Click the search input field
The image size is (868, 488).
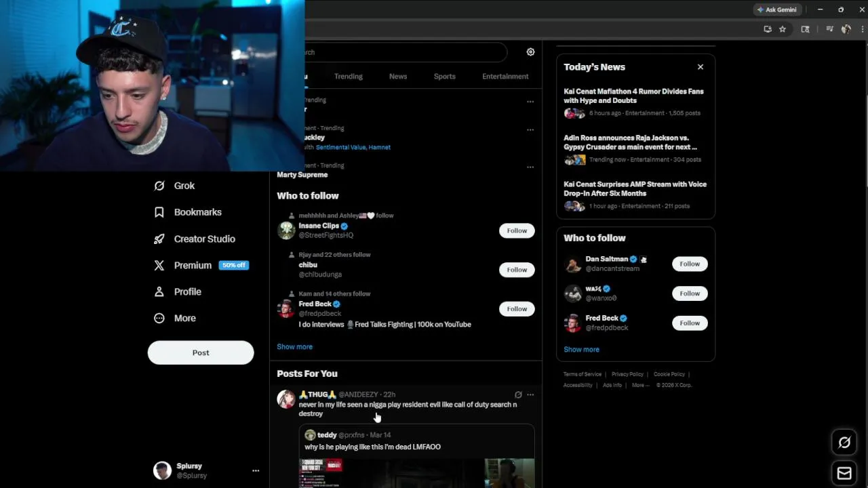tap(406, 52)
